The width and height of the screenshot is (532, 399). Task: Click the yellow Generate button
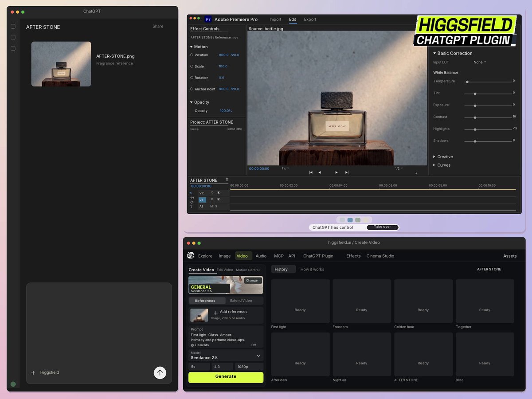[226, 377]
